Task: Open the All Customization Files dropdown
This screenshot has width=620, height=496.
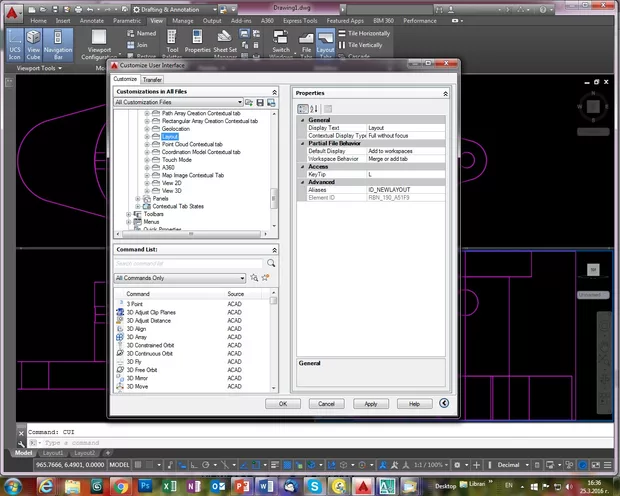Action: 241,102
